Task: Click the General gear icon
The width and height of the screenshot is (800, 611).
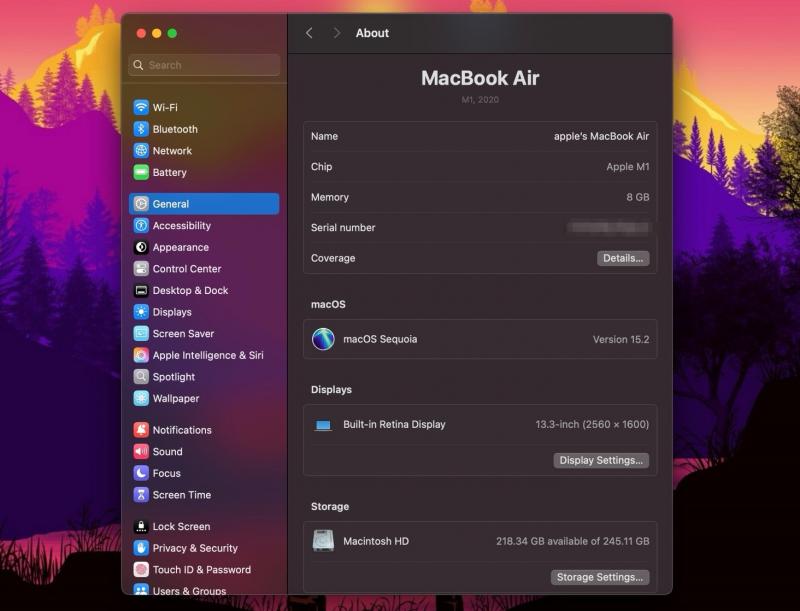Action: pyautogui.click(x=141, y=204)
